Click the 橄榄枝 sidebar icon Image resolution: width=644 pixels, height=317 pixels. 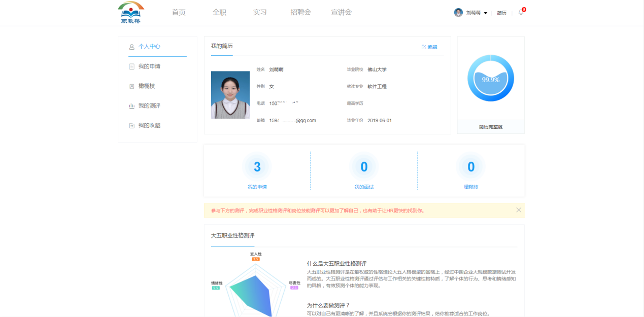[132, 86]
